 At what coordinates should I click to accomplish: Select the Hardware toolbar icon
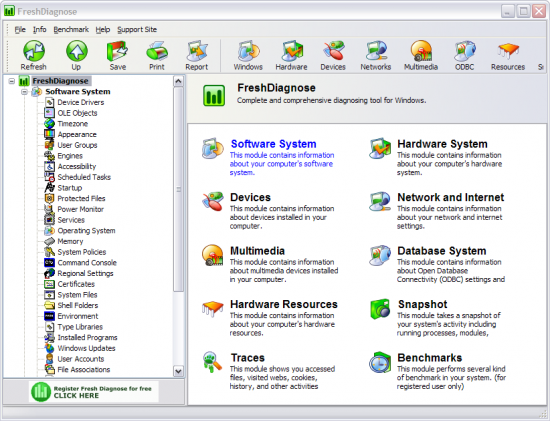[291, 51]
